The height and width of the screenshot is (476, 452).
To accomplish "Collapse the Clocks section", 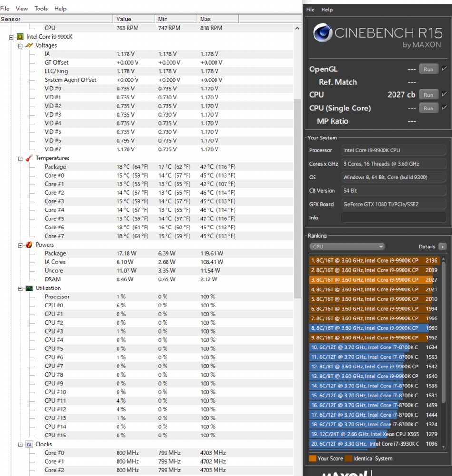I will coord(20,445).
